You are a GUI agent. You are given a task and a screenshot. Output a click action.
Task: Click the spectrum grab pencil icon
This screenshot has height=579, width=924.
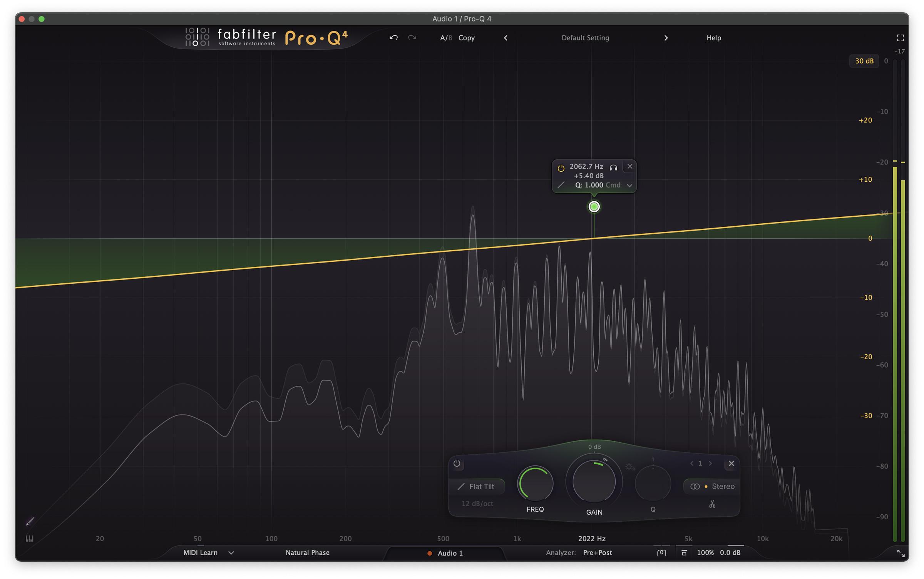tap(30, 521)
